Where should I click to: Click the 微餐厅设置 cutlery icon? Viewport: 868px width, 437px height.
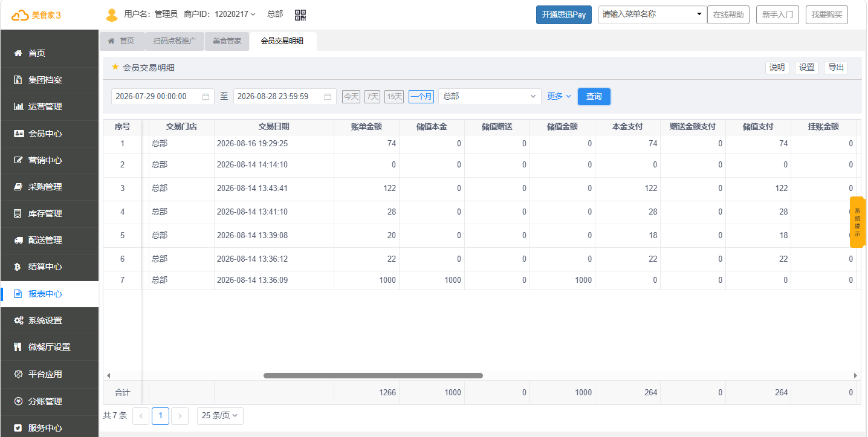pyautogui.click(x=18, y=347)
